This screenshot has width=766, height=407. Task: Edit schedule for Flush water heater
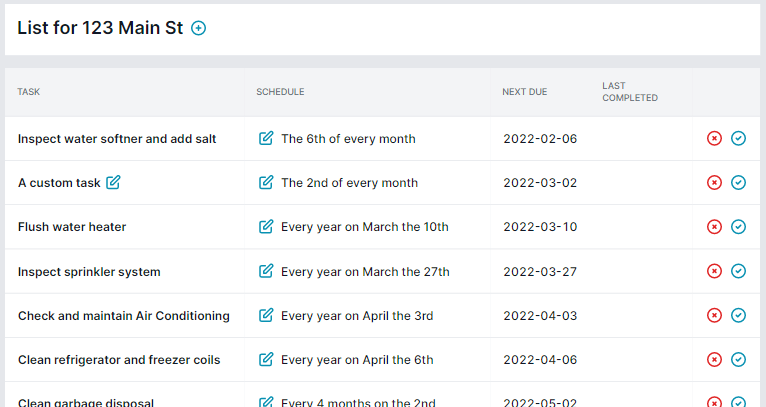point(265,227)
